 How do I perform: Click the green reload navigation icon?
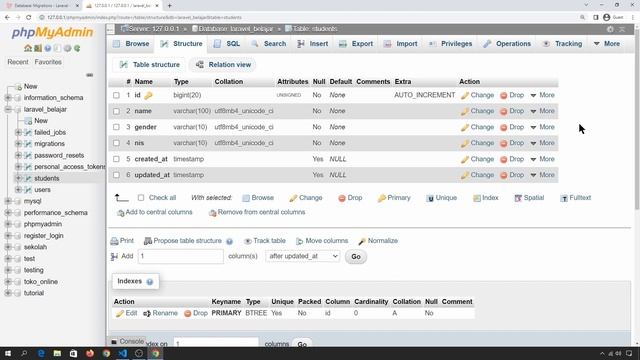click(x=77, y=48)
